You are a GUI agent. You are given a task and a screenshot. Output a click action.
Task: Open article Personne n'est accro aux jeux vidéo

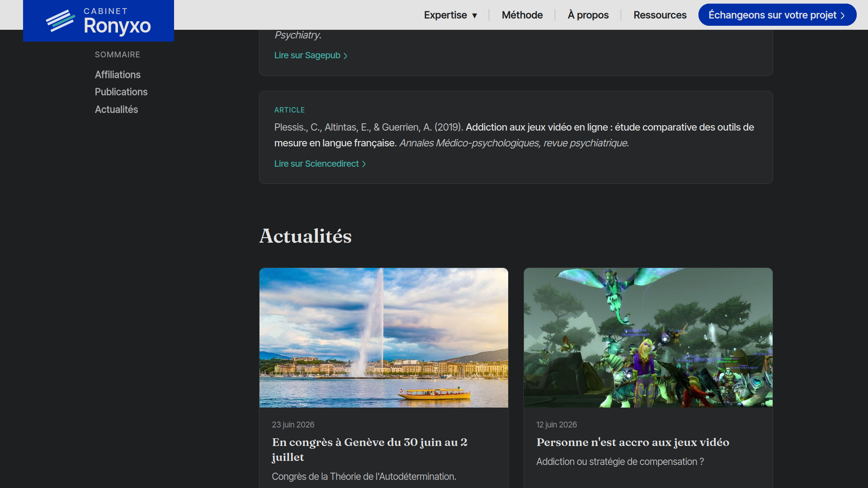tap(633, 442)
